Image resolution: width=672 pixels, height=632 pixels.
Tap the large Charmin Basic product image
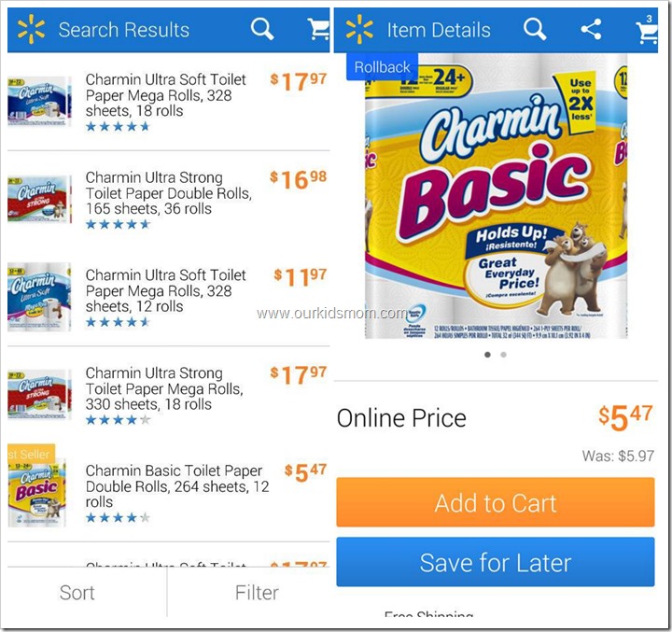496,196
